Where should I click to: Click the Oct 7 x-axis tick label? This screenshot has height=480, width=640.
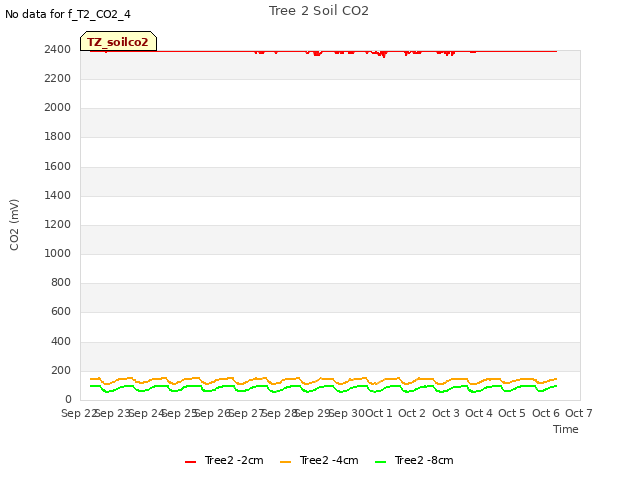579,413
